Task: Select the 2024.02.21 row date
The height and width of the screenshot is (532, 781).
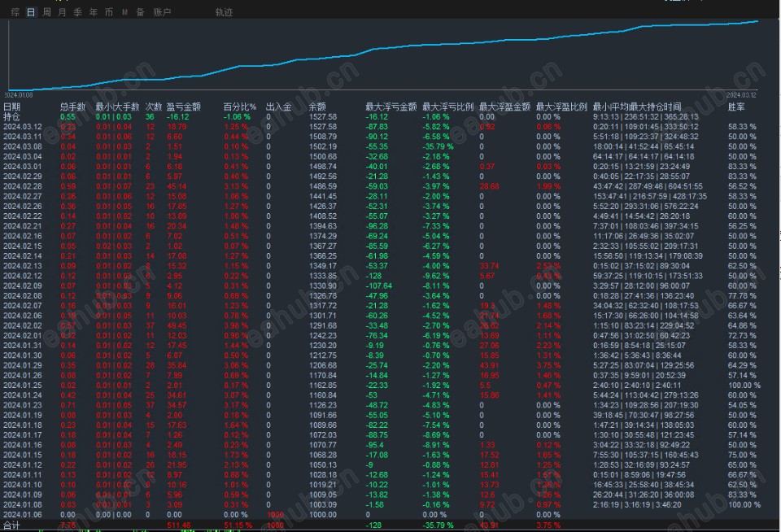Action: coord(23,226)
